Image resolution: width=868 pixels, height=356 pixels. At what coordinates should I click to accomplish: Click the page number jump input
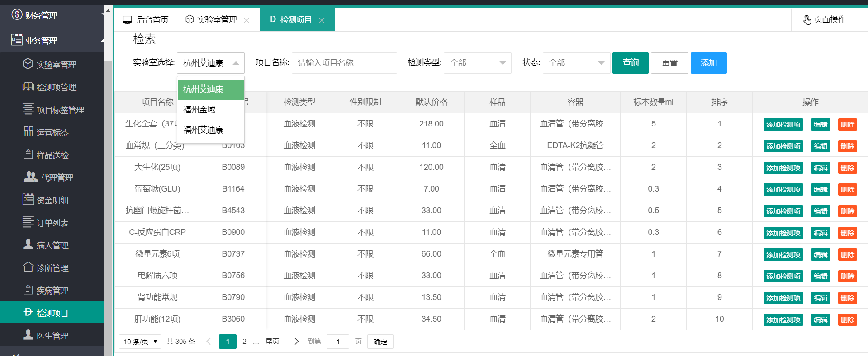point(338,342)
